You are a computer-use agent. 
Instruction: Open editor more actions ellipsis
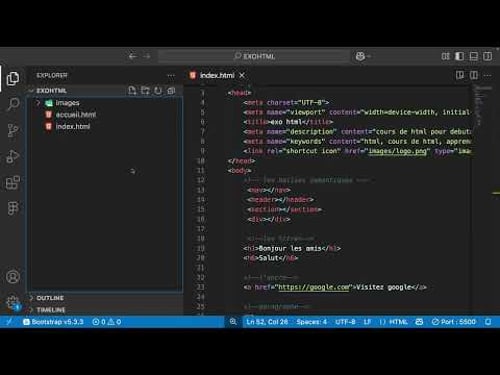click(x=487, y=76)
